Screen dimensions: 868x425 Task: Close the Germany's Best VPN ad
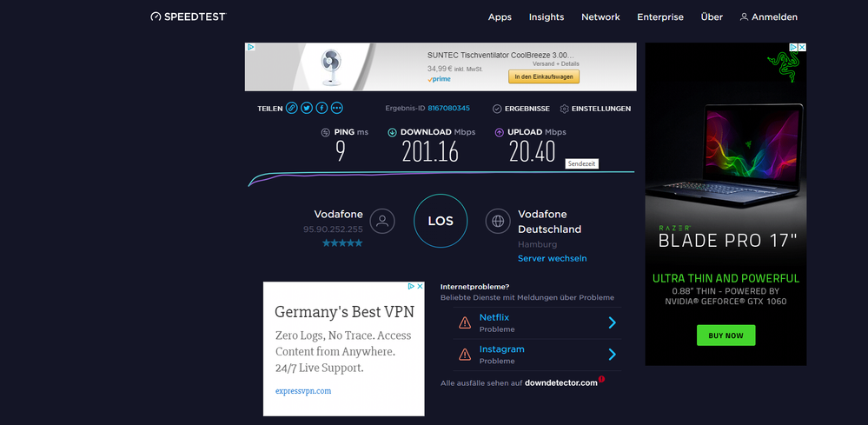pos(421,286)
